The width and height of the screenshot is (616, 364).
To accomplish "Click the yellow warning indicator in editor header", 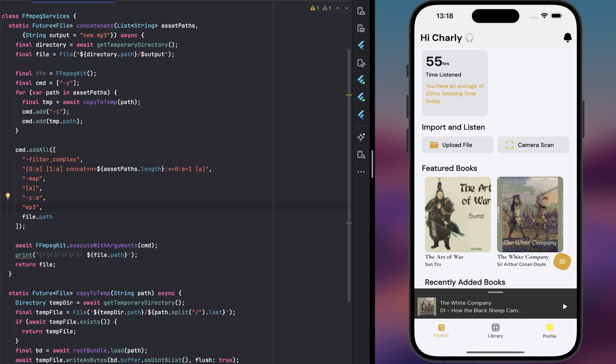I will (314, 8).
